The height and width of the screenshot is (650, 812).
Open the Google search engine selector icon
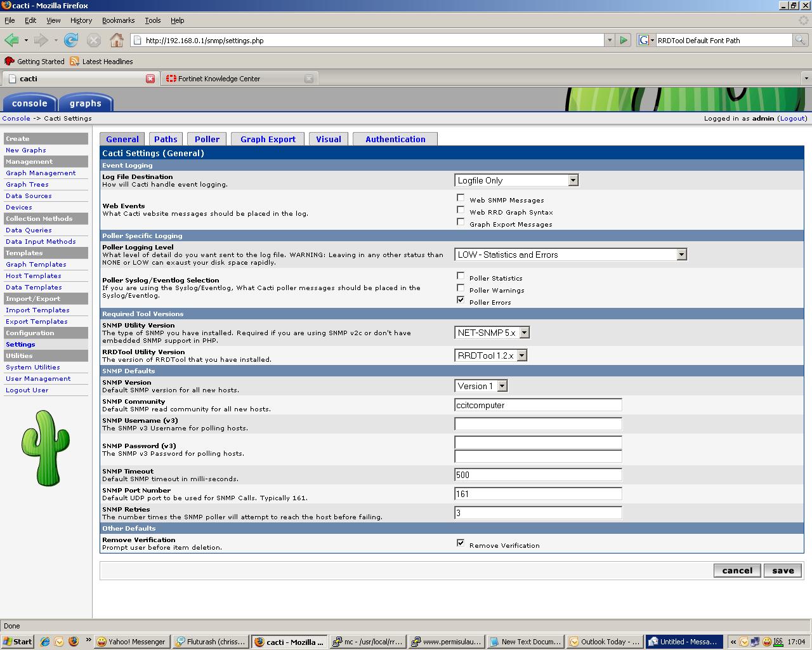[x=646, y=40]
